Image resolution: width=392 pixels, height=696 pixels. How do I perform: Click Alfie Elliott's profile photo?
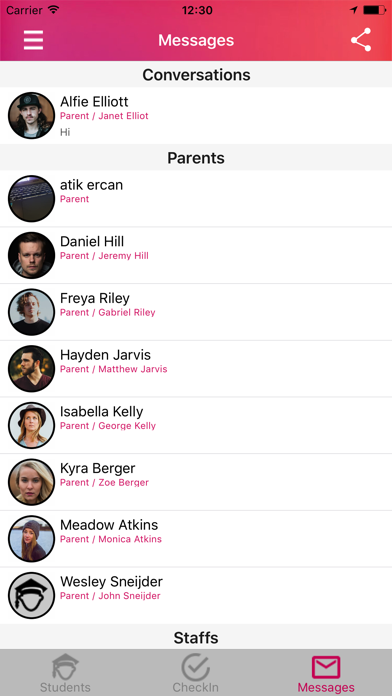[32, 115]
